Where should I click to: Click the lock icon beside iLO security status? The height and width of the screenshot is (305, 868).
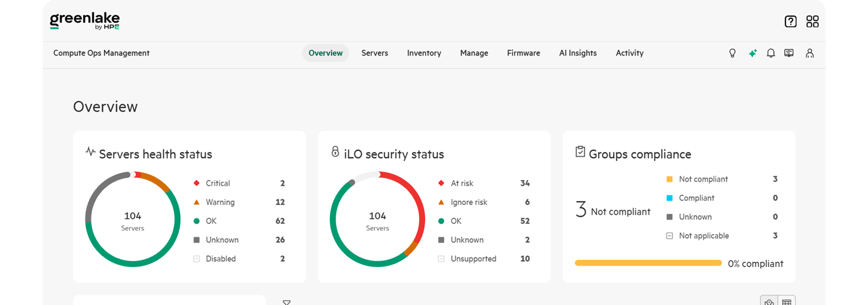tap(335, 151)
